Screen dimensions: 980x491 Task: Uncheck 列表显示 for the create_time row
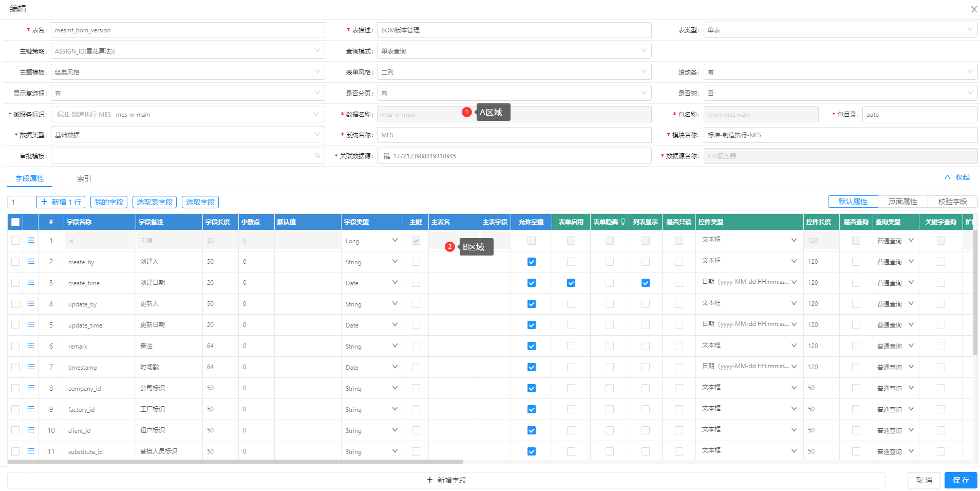pos(646,283)
